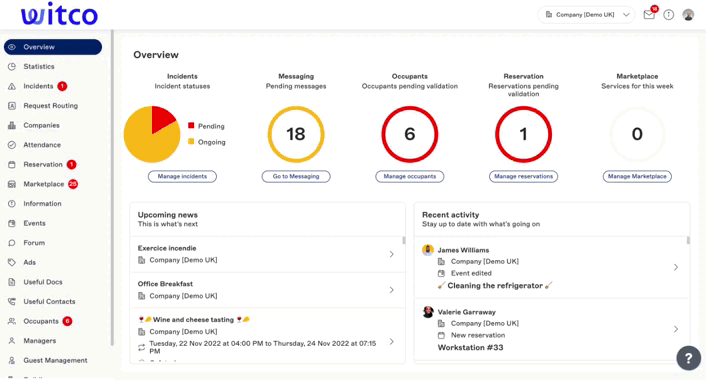Screen dimensions: 706x380
Task: Select Guest Management in the sidebar
Action: click(55, 360)
